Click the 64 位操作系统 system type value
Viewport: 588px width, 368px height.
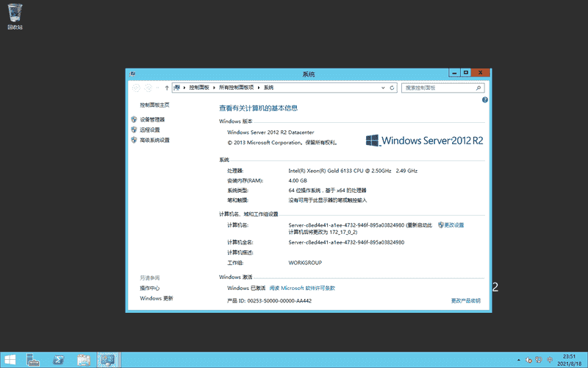pyautogui.click(x=327, y=191)
